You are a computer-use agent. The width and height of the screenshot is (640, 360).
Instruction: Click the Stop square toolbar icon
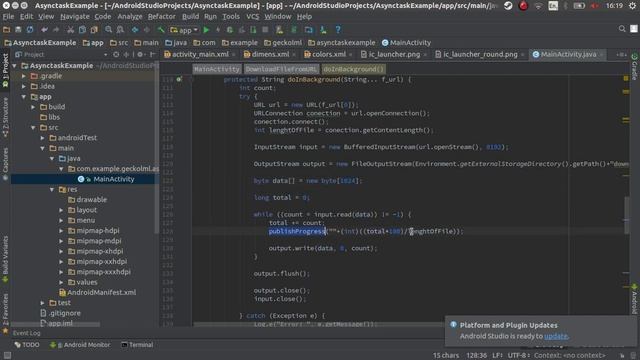(265, 30)
